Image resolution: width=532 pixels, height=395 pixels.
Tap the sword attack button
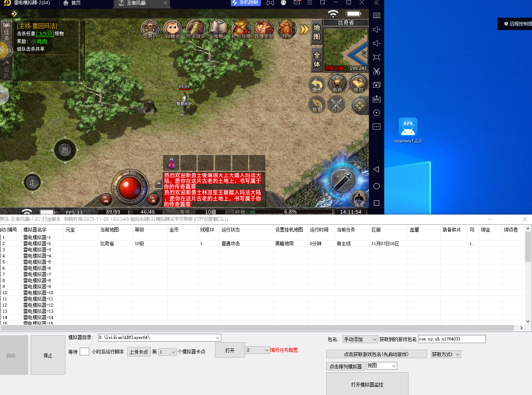[342, 180]
